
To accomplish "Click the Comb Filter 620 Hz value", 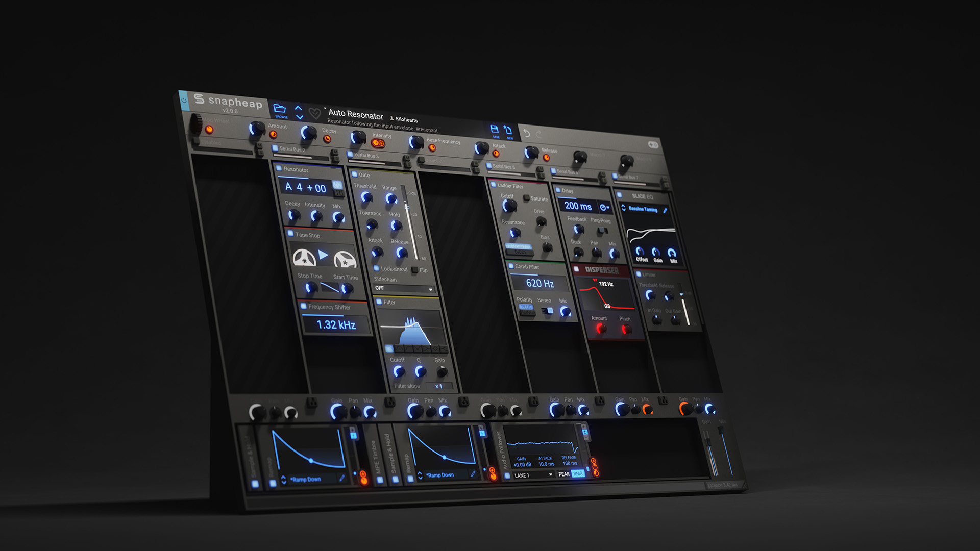I will point(540,283).
